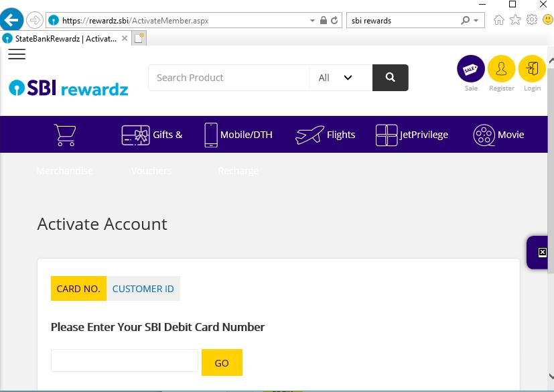Refresh the page with reload icon
The image size is (554, 392).
(334, 21)
